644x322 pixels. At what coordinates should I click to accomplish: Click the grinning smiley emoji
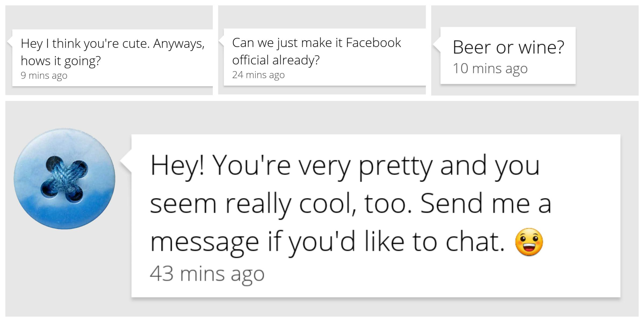click(529, 242)
